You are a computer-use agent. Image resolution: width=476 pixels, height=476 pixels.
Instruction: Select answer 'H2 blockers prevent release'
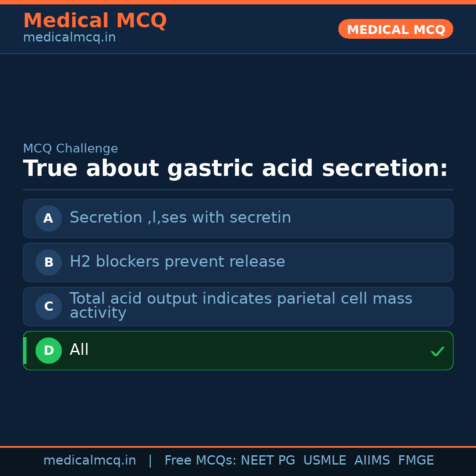177,262
